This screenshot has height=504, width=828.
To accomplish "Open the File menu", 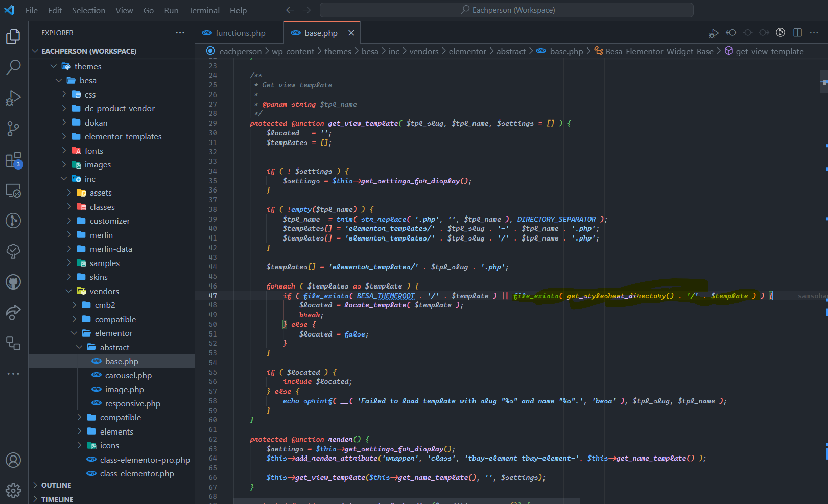I will point(32,10).
